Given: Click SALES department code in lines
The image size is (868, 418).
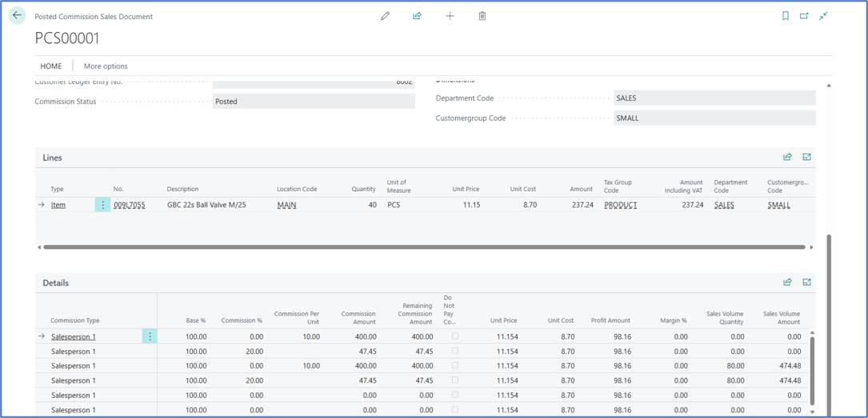Looking at the screenshot, I should pyautogui.click(x=724, y=205).
